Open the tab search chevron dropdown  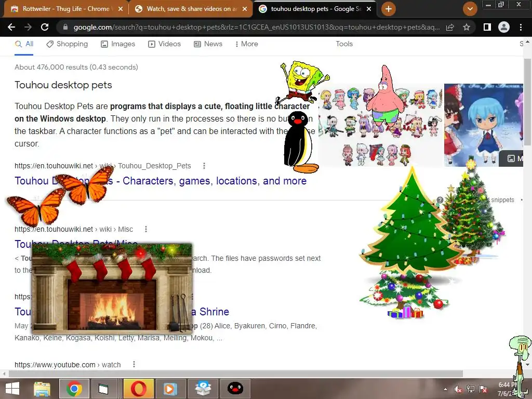click(470, 9)
